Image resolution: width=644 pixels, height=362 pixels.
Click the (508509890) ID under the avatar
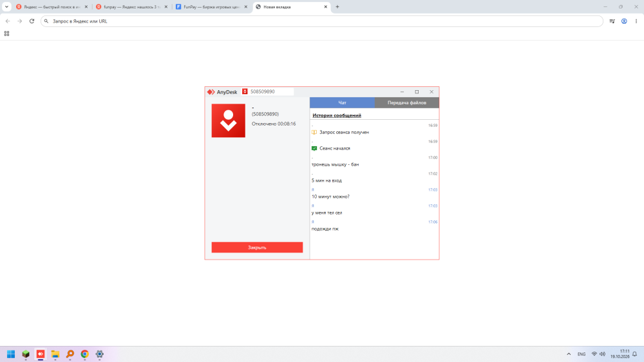click(265, 114)
